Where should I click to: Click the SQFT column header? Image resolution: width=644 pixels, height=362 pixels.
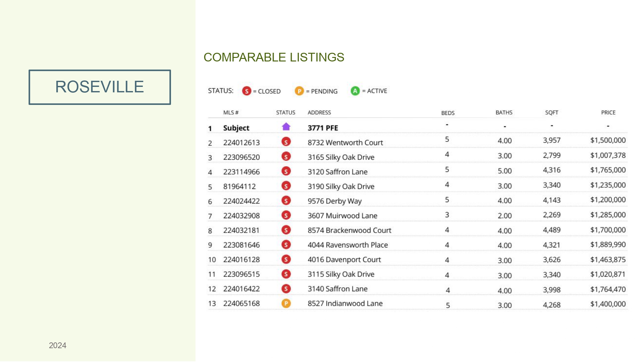coord(552,113)
